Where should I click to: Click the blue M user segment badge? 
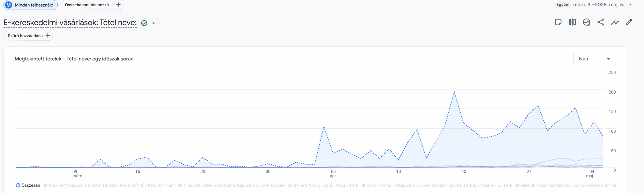[x=9, y=5]
